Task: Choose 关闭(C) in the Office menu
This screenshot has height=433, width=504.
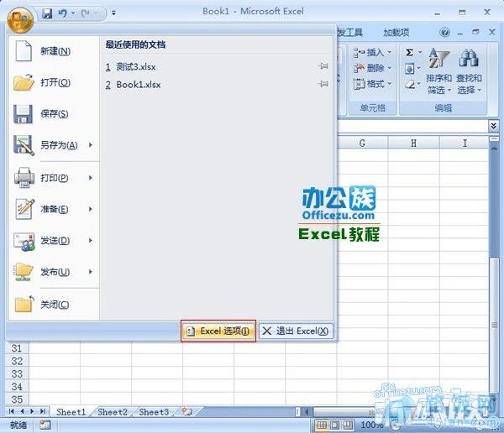Action: point(53,305)
